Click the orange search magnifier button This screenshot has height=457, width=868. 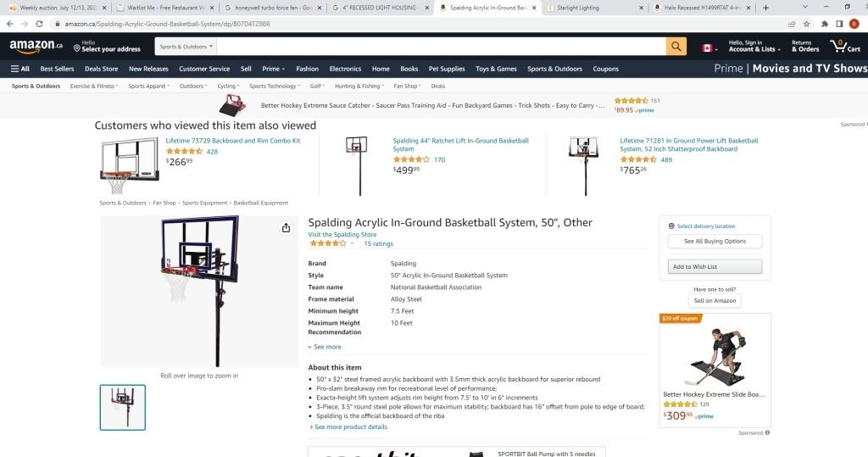[676, 47]
